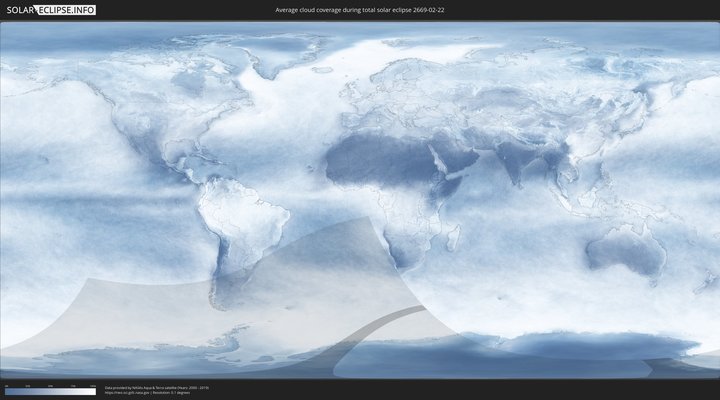
Task: Click the dark gray totality path band
Action: pyautogui.click(x=367, y=328)
